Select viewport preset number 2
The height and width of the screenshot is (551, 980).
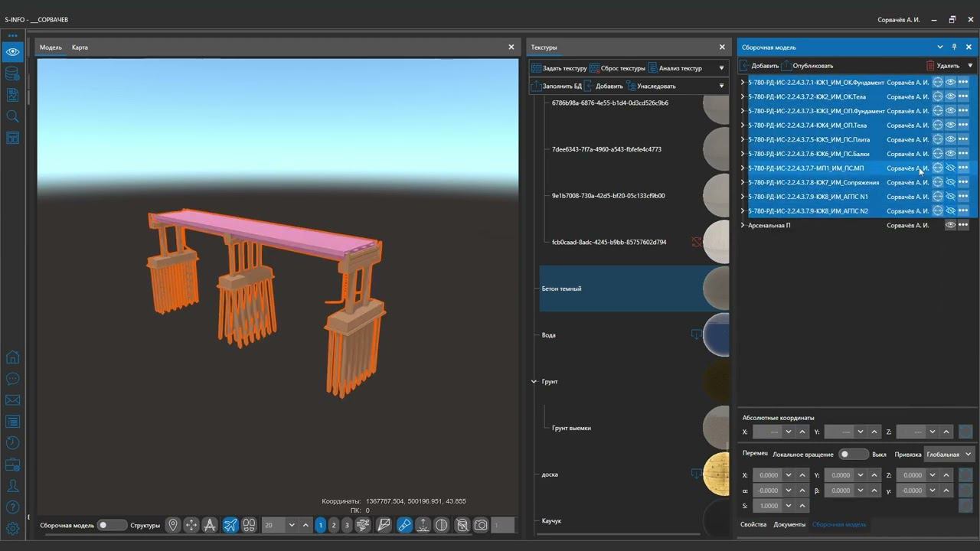334,525
